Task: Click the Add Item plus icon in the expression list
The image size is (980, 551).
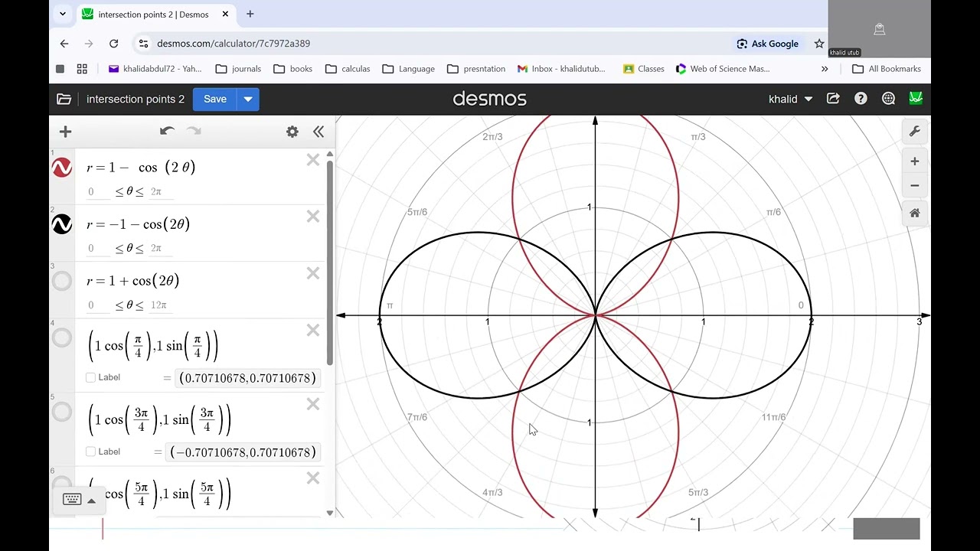Action: pos(65,132)
